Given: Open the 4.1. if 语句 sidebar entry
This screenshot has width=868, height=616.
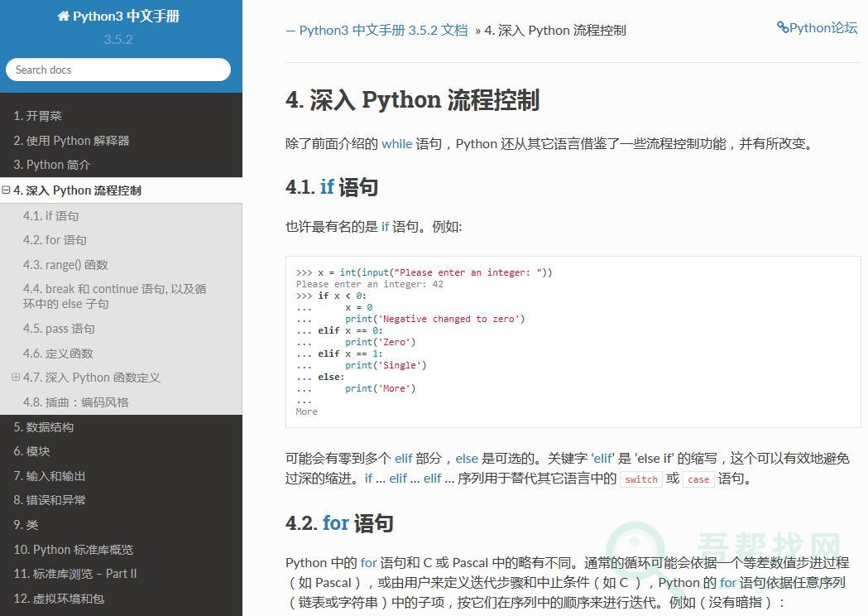Looking at the screenshot, I should pyautogui.click(x=51, y=215).
